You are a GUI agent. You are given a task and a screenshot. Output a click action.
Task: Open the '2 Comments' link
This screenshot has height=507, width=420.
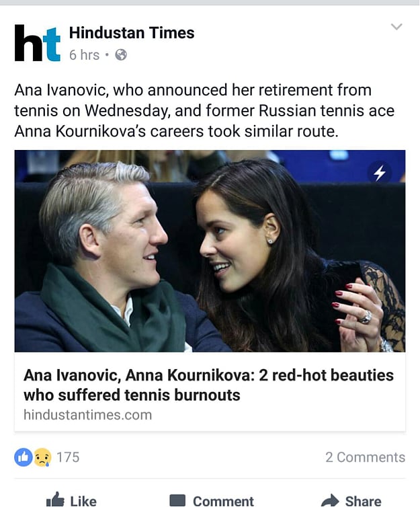click(365, 457)
